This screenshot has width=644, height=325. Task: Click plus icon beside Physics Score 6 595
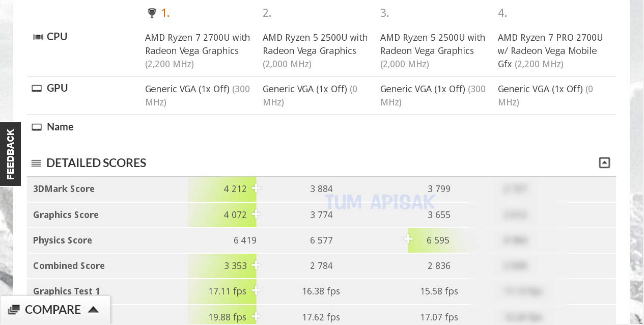tap(408, 239)
